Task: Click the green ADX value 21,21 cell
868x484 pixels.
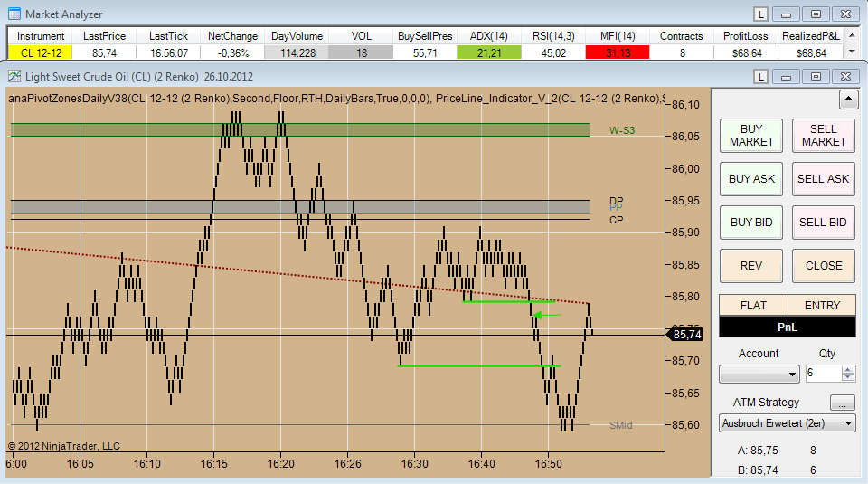Action: click(x=489, y=53)
